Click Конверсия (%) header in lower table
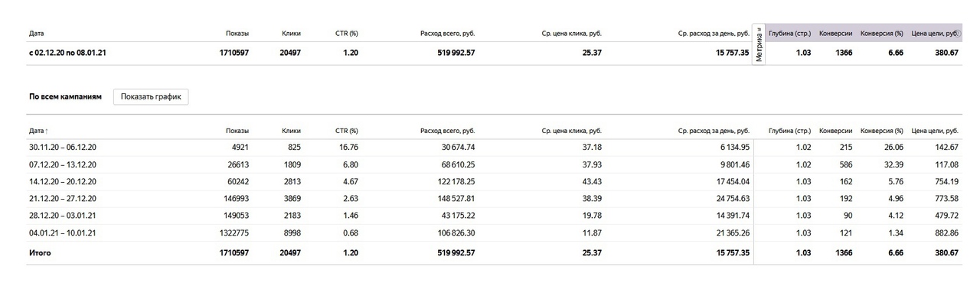Image resolution: width=980 pixels, height=283 pixels. pyautogui.click(x=882, y=131)
